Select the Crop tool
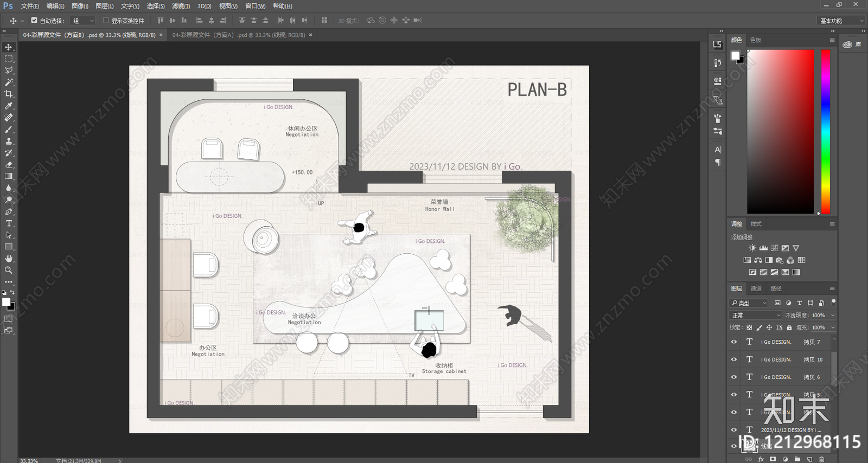This screenshot has width=868, height=463. click(x=9, y=94)
